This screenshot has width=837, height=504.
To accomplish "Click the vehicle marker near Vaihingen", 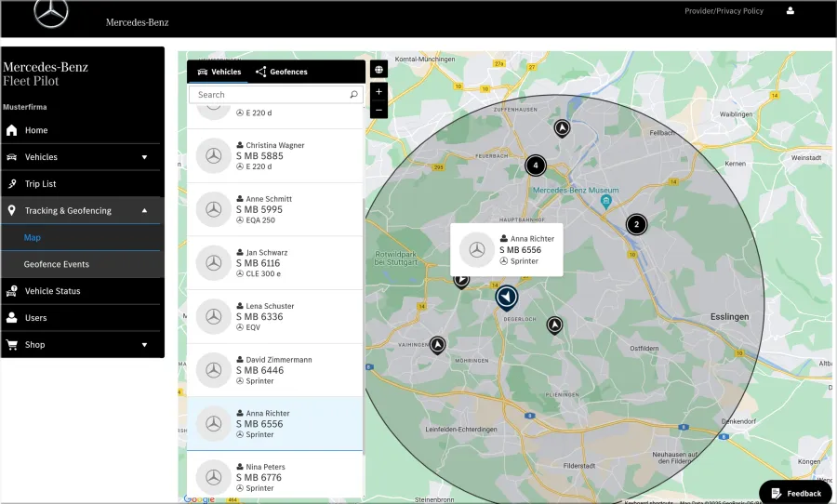I will pos(437,345).
